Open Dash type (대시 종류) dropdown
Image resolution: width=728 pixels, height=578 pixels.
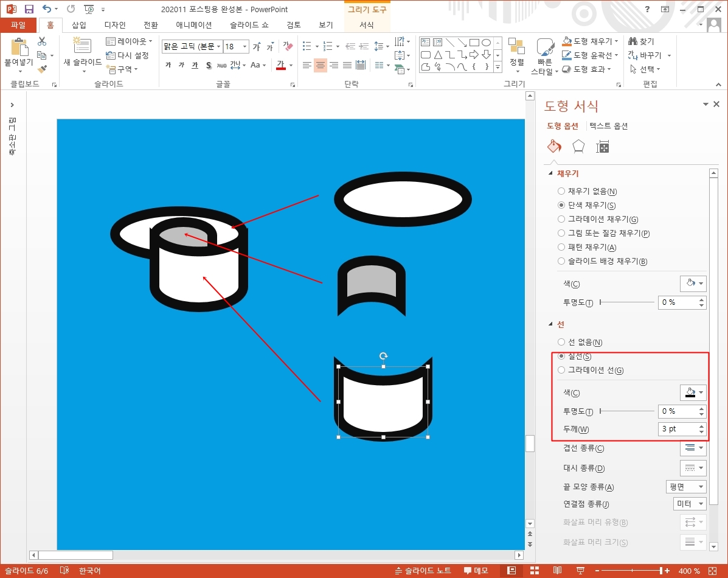click(693, 468)
